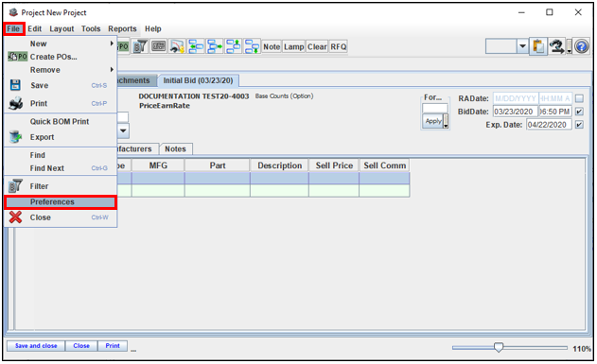Click the Description column header
This screenshot has width=597, height=364.
(279, 165)
